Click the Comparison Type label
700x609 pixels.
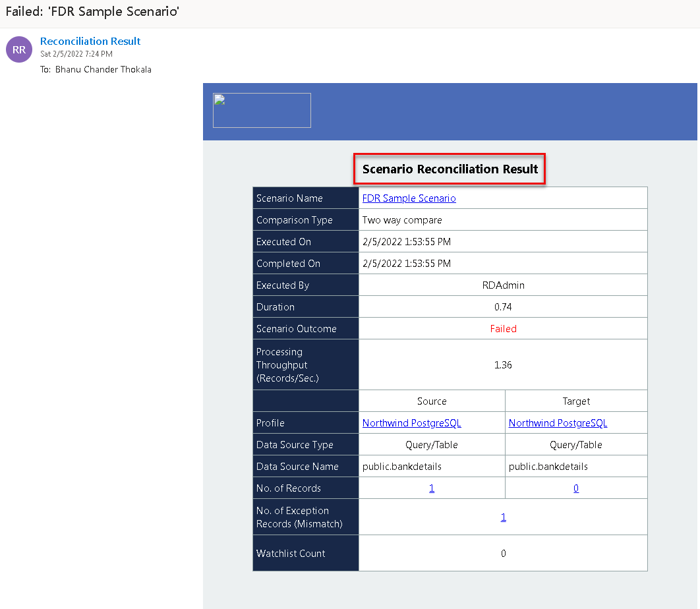294,220
